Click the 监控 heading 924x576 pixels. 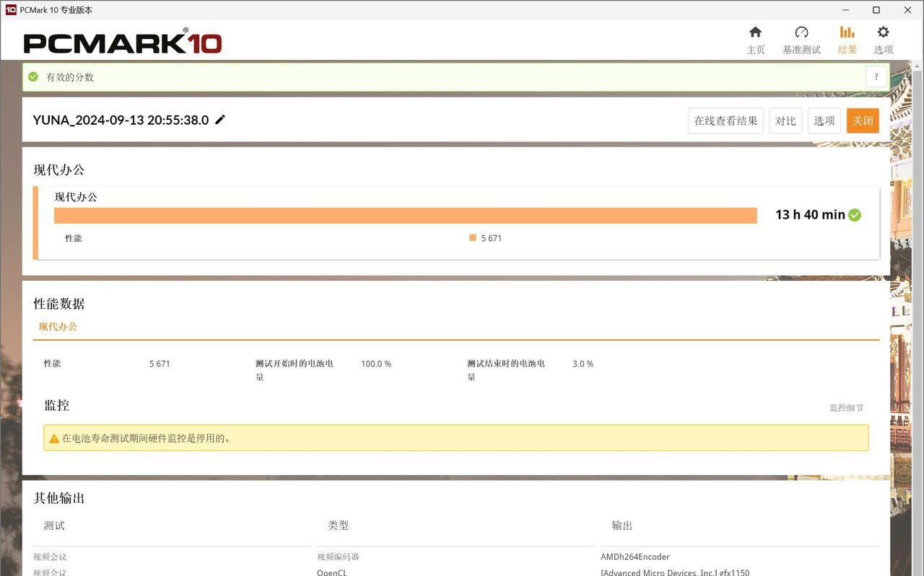pyautogui.click(x=57, y=405)
